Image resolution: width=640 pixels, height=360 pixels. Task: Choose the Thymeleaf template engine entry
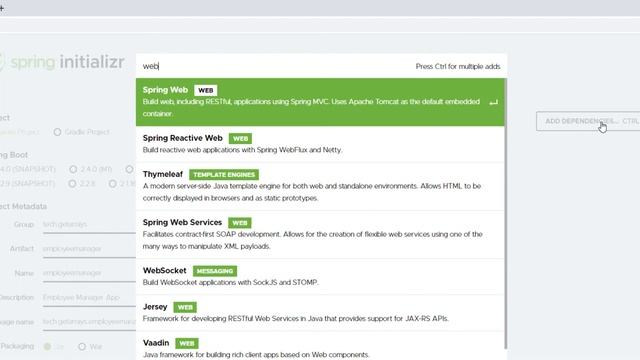[320, 187]
